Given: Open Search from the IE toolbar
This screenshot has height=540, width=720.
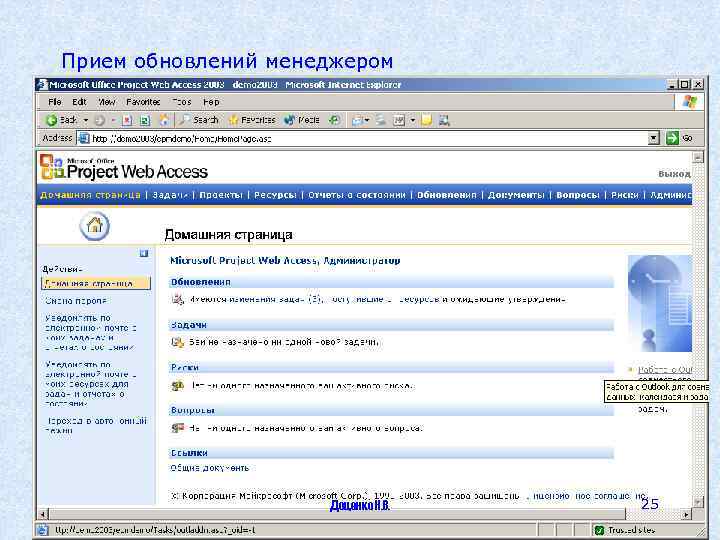Looking at the screenshot, I should pyautogui.click(x=199, y=120).
